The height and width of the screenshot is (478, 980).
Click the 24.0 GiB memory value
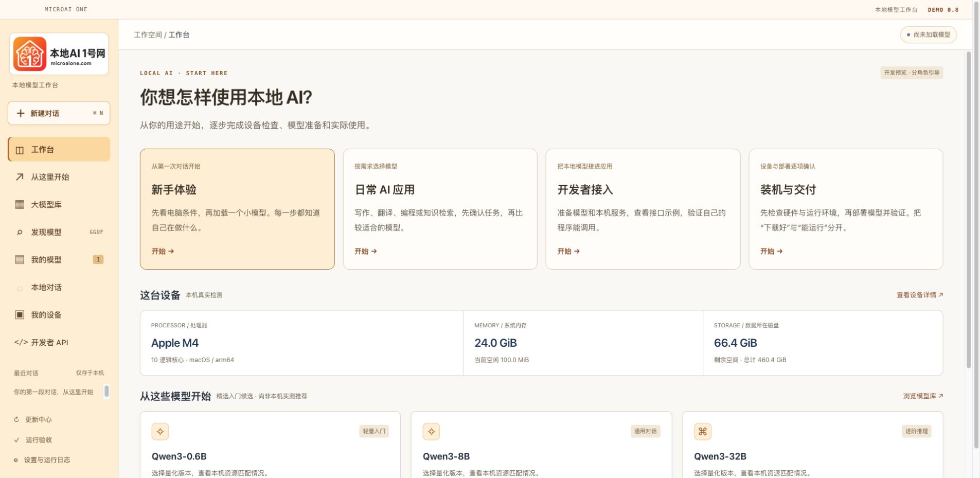click(x=495, y=343)
